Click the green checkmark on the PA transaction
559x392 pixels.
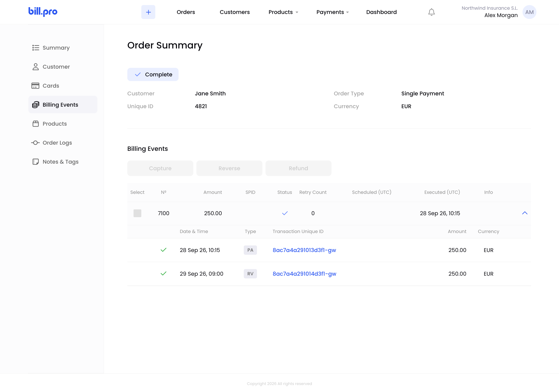[164, 250]
